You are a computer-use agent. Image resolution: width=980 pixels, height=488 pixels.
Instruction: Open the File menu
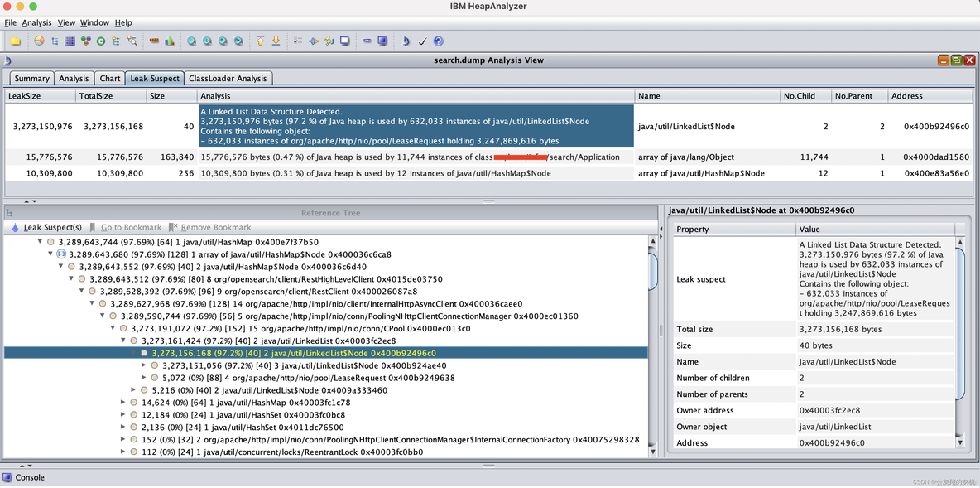9,22
